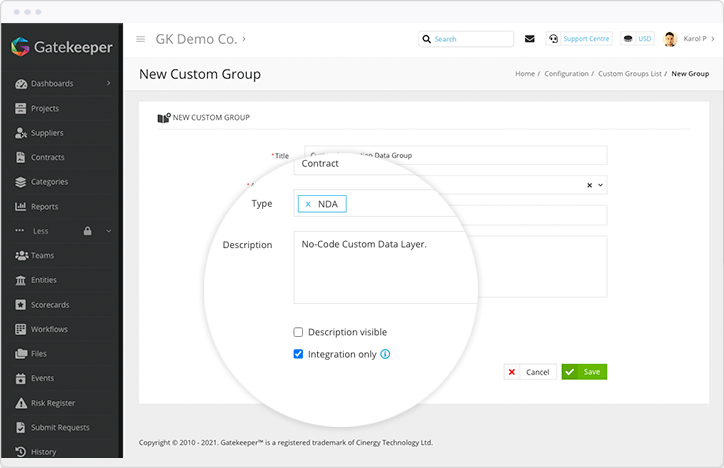Open the Entities bank icon
Viewport: 724px width, 468px height.
[20, 280]
